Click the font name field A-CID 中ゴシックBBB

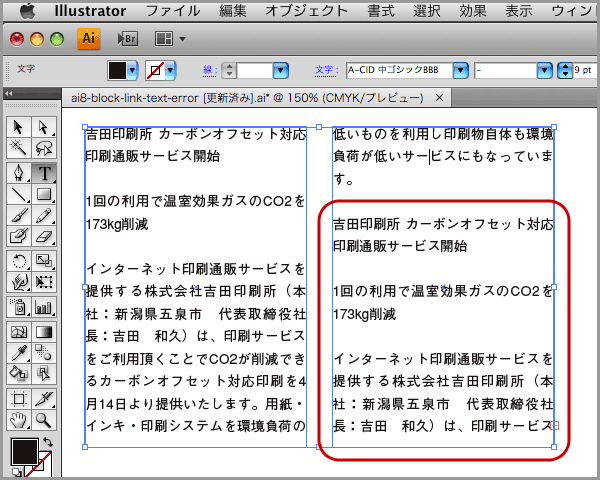pos(399,70)
